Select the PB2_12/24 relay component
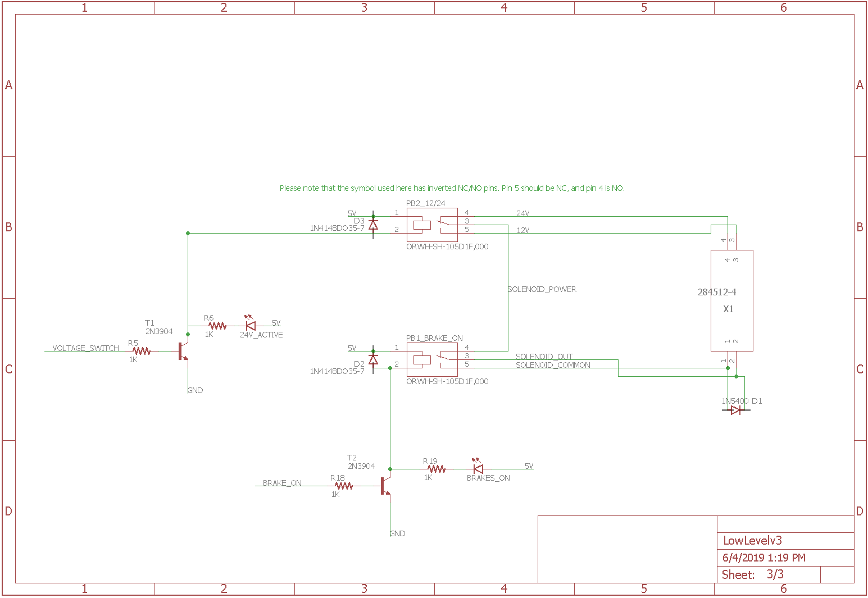 pos(432,225)
